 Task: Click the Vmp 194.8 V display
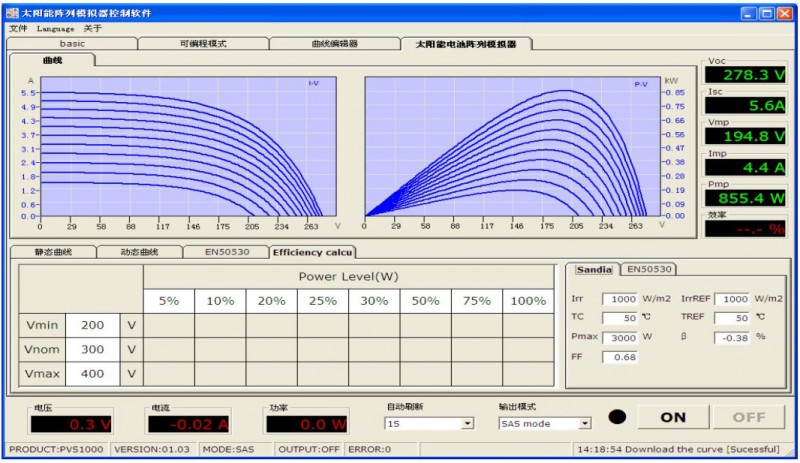(x=745, y=136)
